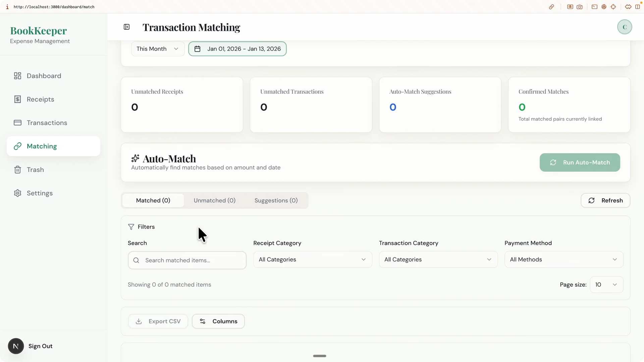Click the browser copy-link icon
Viewport: 644px width, 362px height.
coord(551,7)
